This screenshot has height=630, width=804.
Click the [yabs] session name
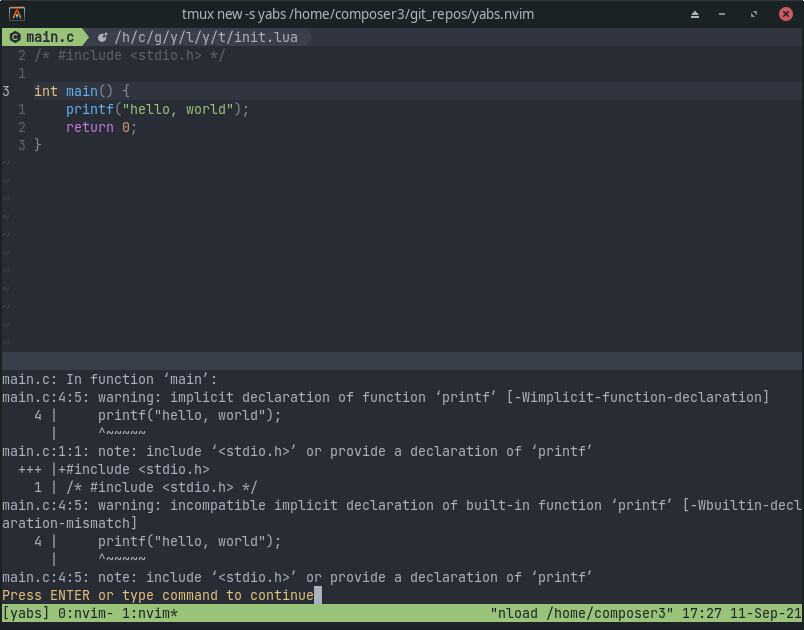[26, 613]
